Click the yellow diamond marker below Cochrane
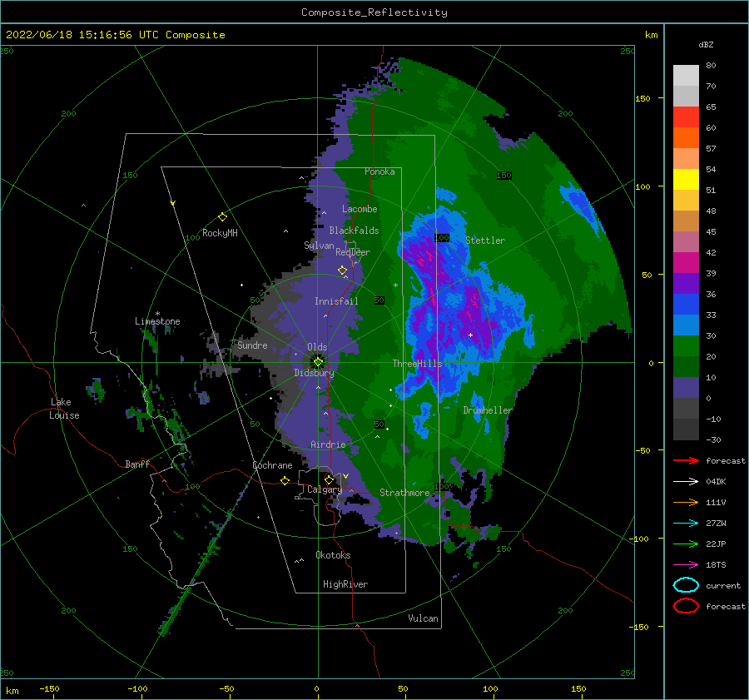 (285, 480)
